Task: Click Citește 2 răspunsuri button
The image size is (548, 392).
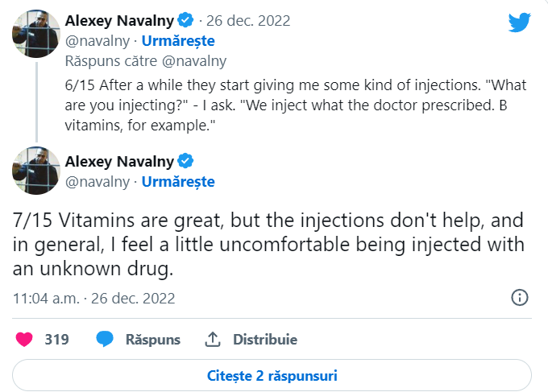Action: click(272, 375)
